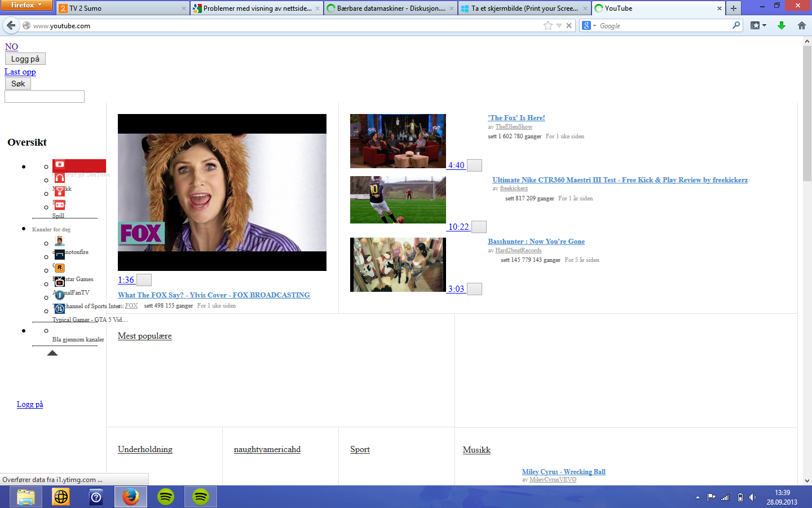This screenshot has width=812, height=508.
Task: Open the Ellen Show video thumbnail
Action: [398, 141]
